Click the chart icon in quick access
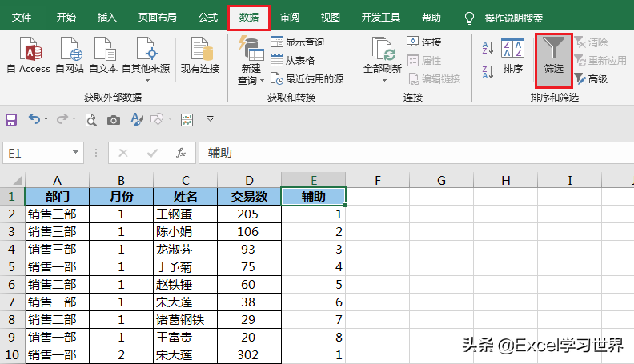The image size is (634, 364). tap(187, 119)
